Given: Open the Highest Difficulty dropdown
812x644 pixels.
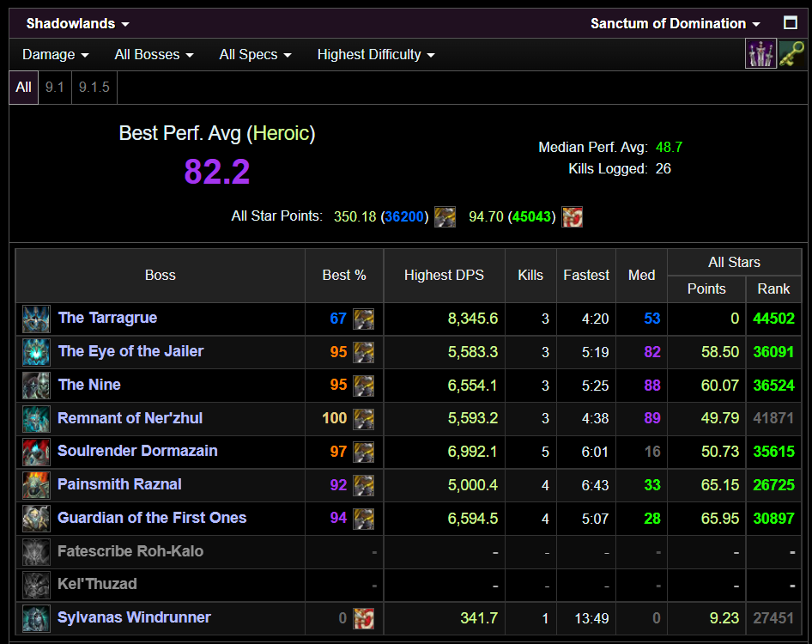Looking at the screenshot, I should tap(376, 54).
